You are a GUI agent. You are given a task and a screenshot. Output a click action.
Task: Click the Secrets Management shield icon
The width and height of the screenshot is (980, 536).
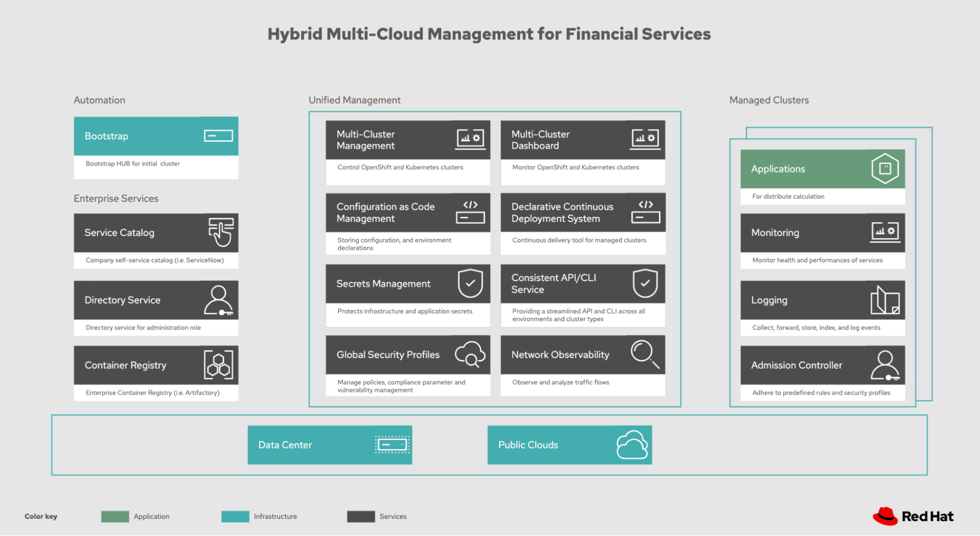(470, 283)
